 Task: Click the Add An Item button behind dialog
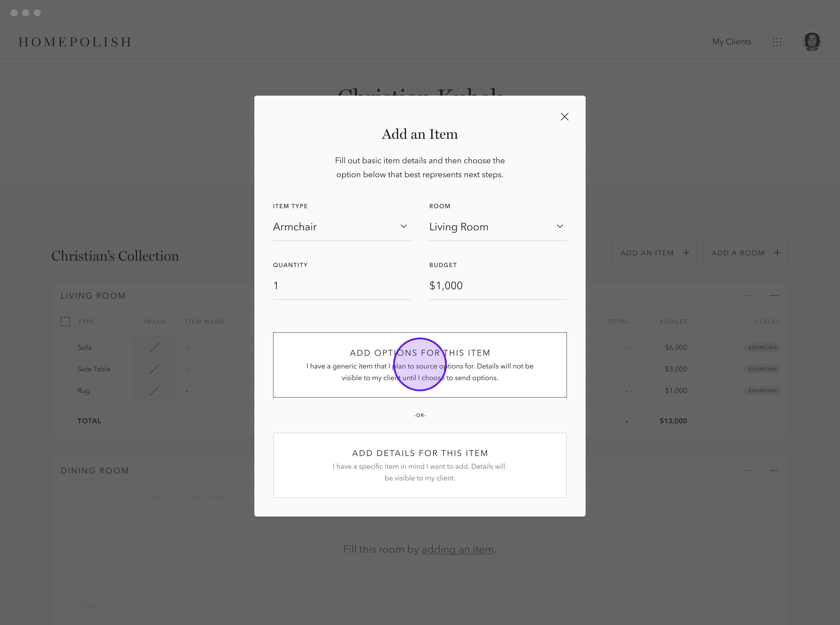654,253
